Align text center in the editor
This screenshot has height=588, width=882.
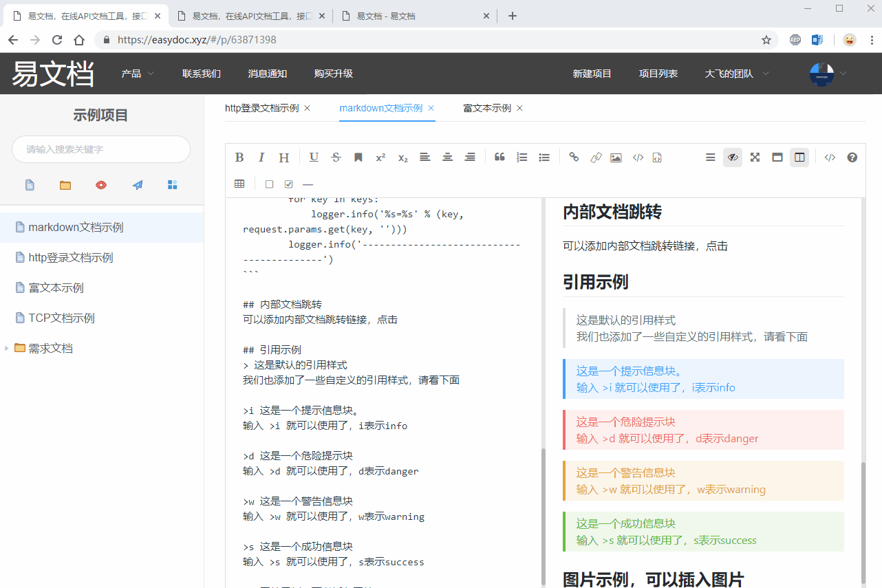447,157
